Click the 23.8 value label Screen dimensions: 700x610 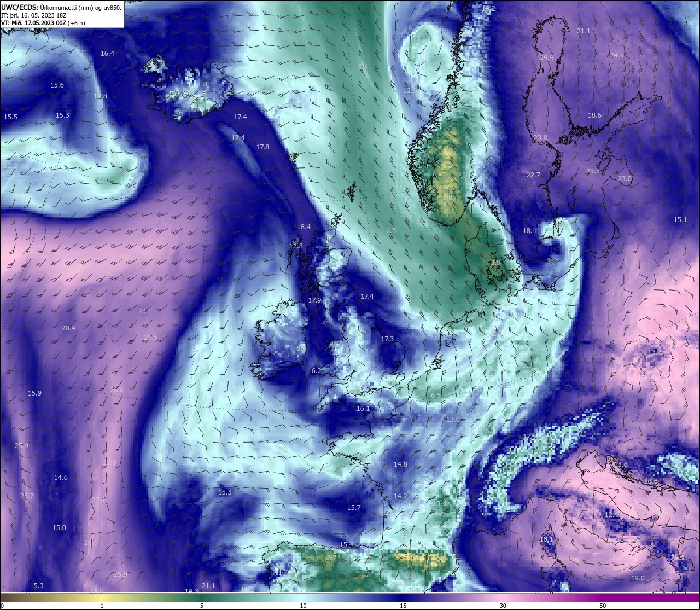tap(540, 138)
